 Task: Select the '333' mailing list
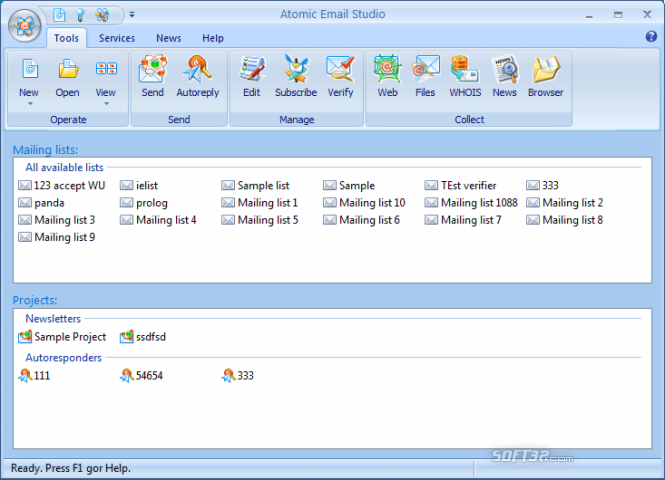[542, 185]
